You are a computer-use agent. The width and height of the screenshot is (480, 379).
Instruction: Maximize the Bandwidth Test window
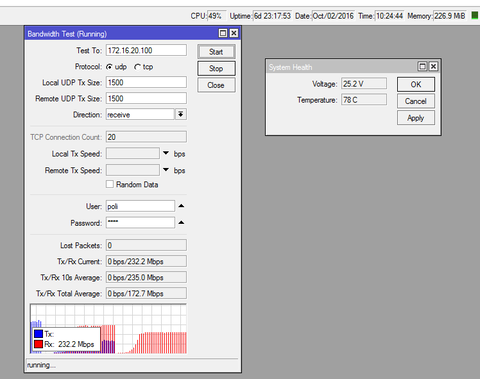tap(223, 33)
